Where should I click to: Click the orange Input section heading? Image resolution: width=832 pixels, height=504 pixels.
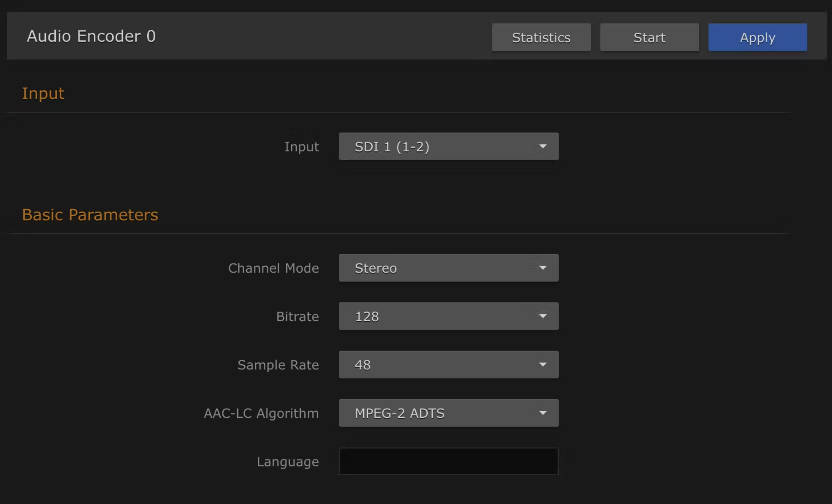(x=43, y=94)
